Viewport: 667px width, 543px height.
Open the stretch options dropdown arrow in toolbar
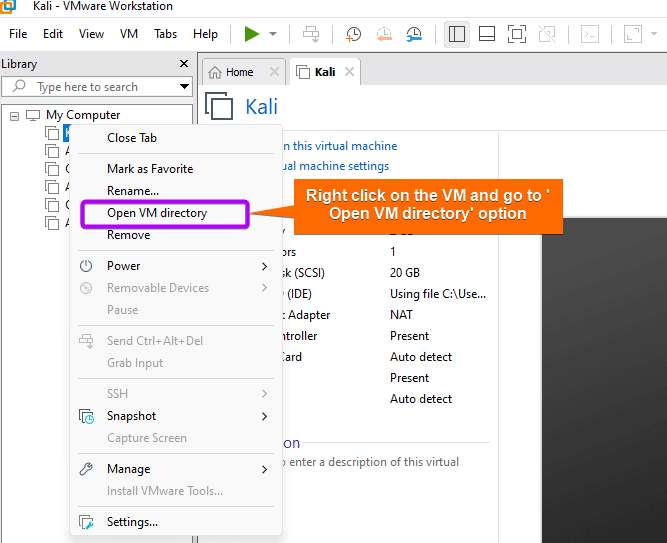coord(654,34)
